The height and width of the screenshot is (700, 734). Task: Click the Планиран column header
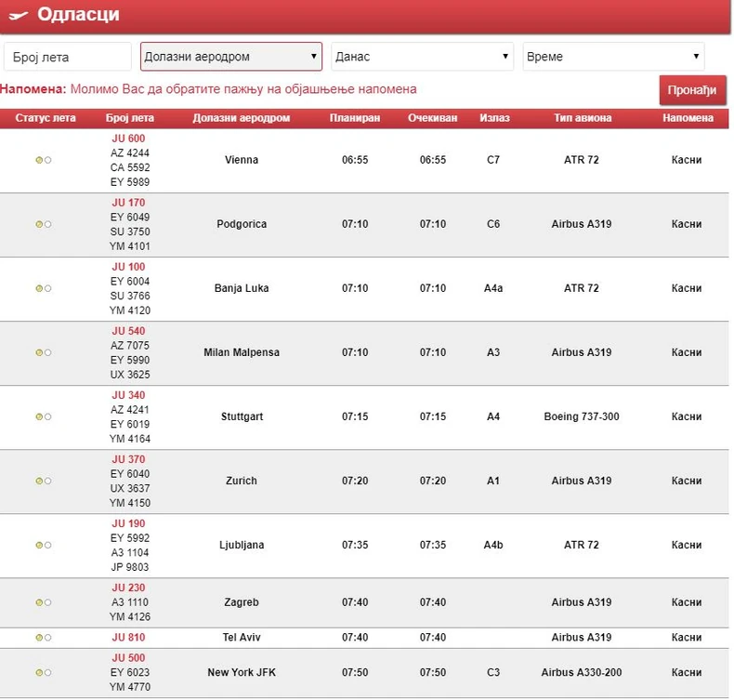pos(355,118)
